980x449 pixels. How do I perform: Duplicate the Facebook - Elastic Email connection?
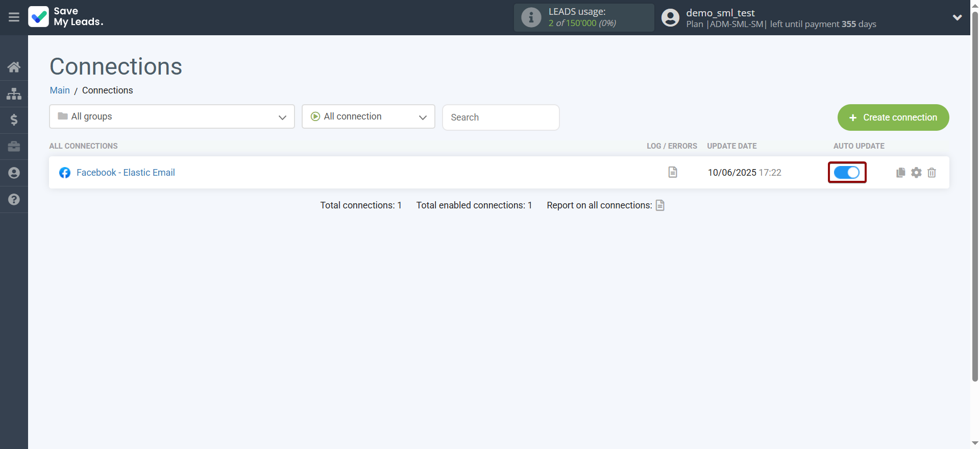click(900, 173)
